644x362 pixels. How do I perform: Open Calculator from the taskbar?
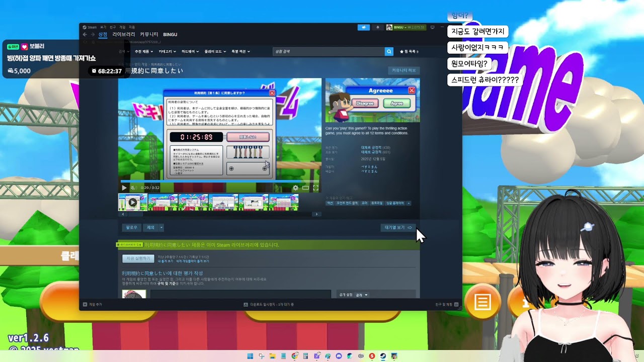click(x=305, y=356)
